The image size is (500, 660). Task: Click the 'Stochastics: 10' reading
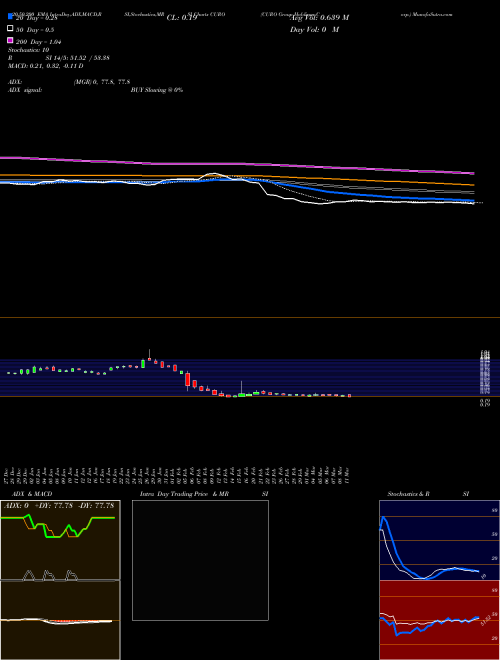point(28,50)
